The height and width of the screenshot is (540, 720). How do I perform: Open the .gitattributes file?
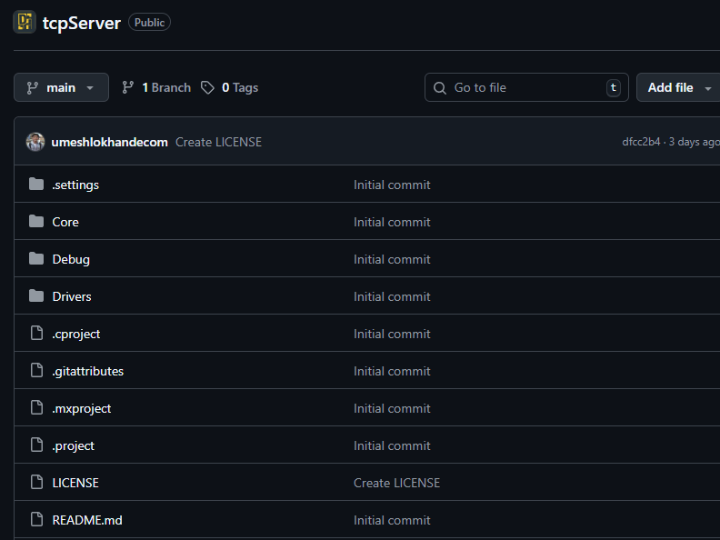click(x=88, y=371)
